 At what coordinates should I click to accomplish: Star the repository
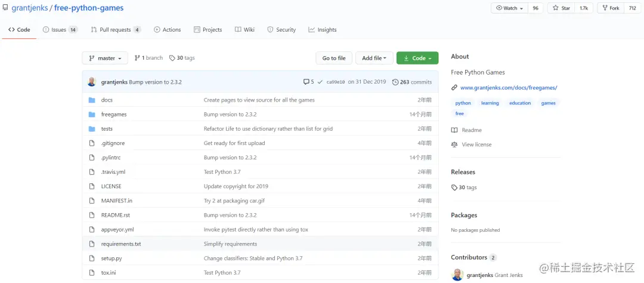pyautogui.click(x=561, y=8)
